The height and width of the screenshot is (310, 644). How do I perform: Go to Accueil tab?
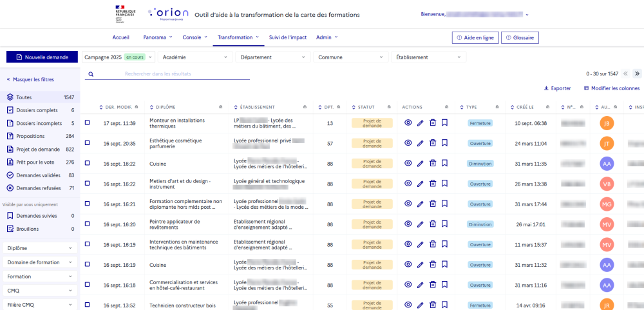click(x=121, y=37)
